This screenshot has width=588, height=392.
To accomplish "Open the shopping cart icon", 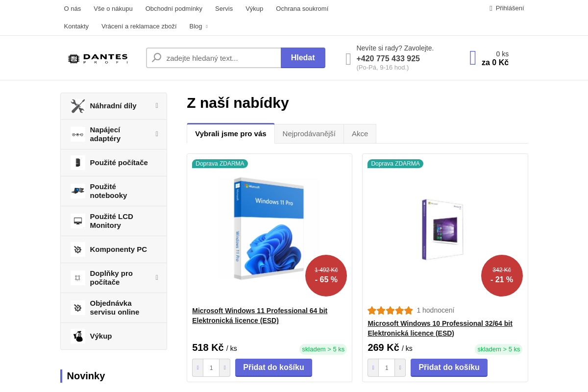I will [473, 58].
